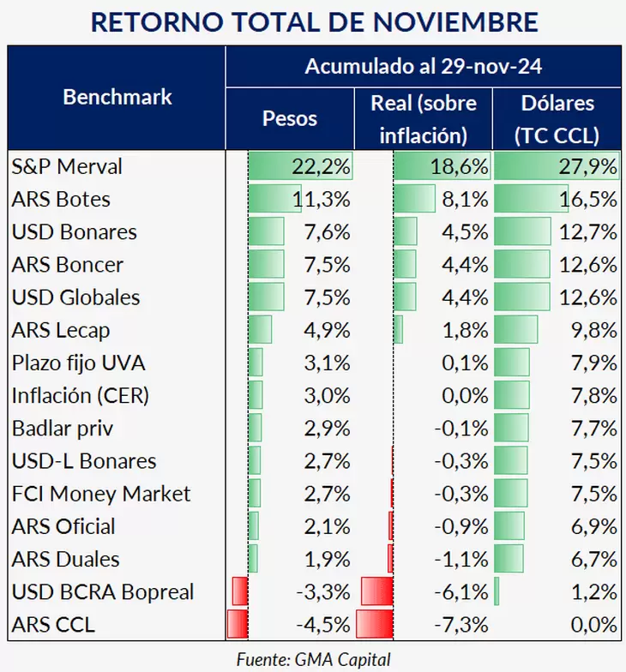Click the USD BCRA Bopreal row label

[103, 591]
